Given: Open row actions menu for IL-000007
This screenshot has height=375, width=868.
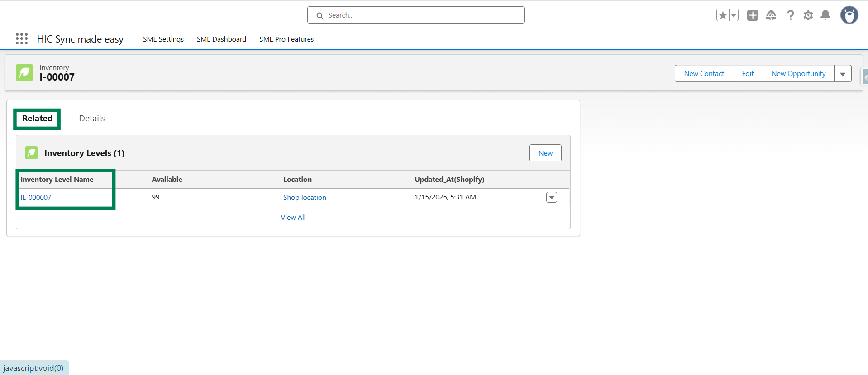Looking at the screenshot, I should [551, 197].
